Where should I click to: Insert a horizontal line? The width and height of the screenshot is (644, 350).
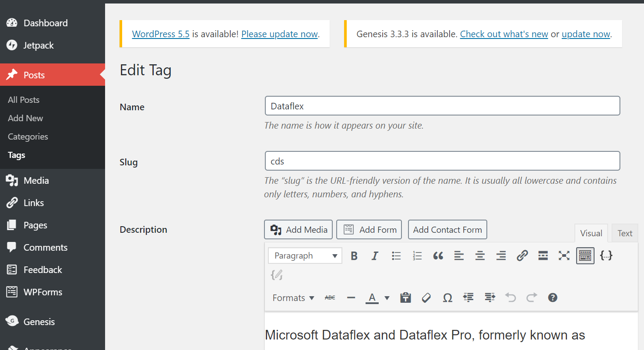point(351,298)
